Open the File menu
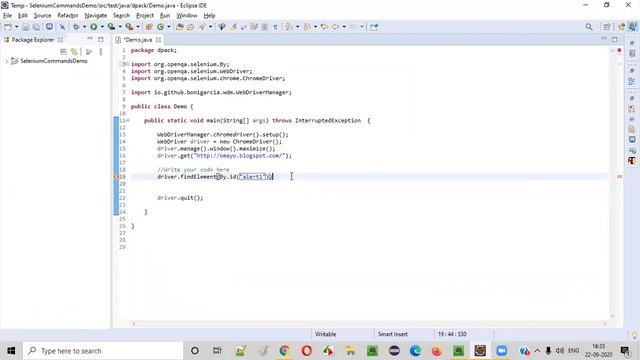 pyautogui.click(x=7, y=16)
